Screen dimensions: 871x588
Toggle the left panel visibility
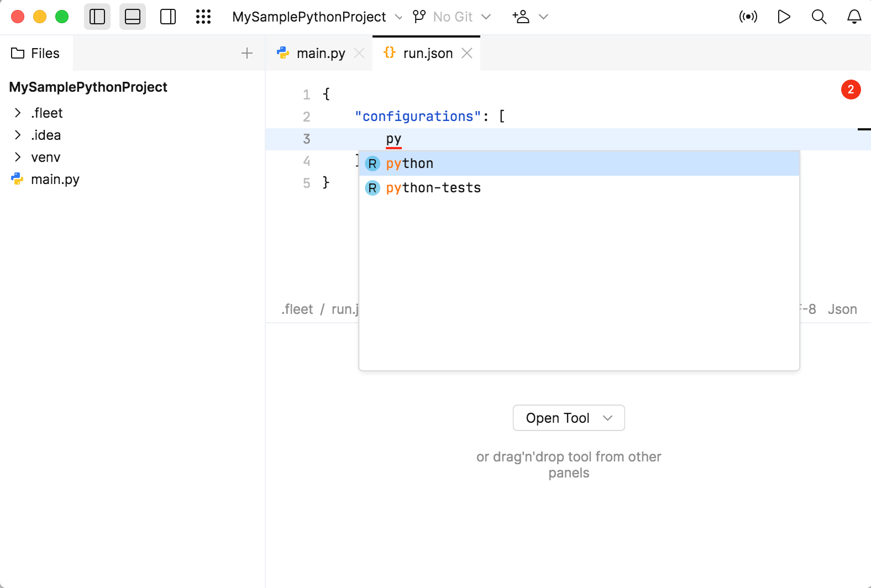[x=97, y=17]
